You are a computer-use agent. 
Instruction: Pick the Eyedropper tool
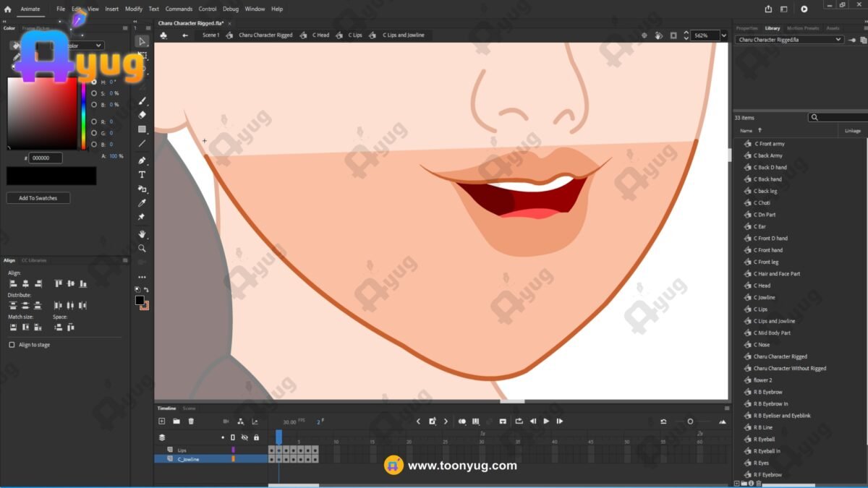(x=142, y=203)
